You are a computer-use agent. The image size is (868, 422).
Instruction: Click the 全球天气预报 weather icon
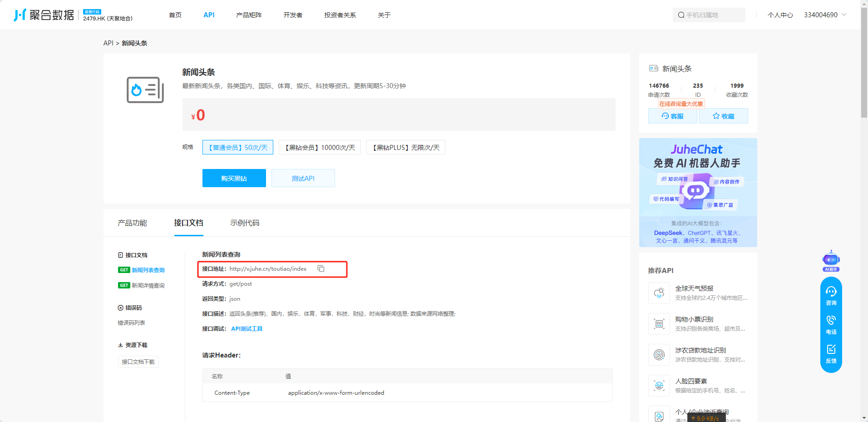[x=659, y=293]
